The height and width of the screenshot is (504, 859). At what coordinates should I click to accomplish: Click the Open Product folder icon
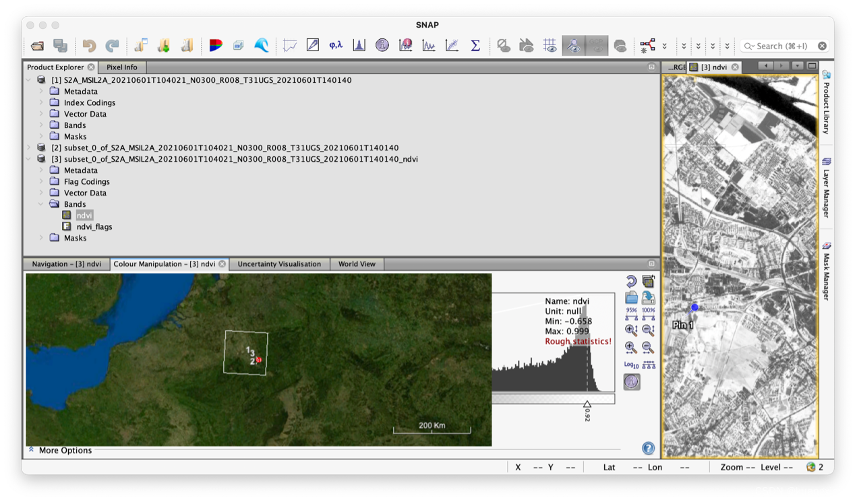pyautogui.click(x=38, y=46)
